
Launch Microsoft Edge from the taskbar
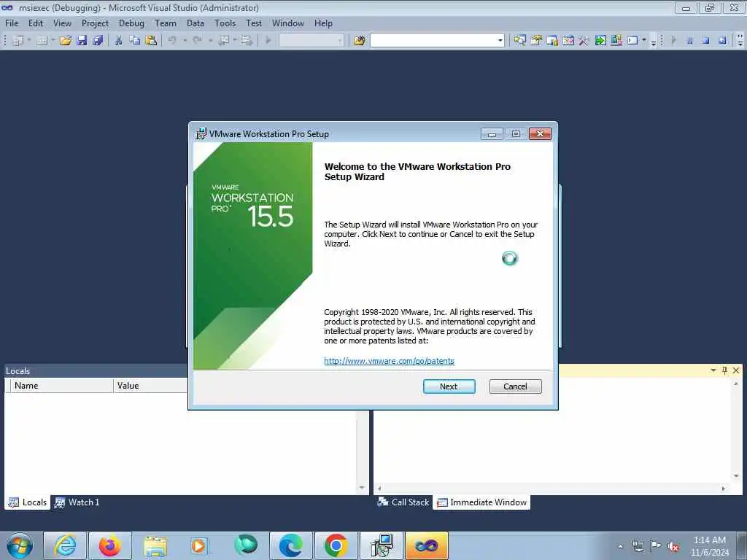pyautogui.click(x=290, y=545)
